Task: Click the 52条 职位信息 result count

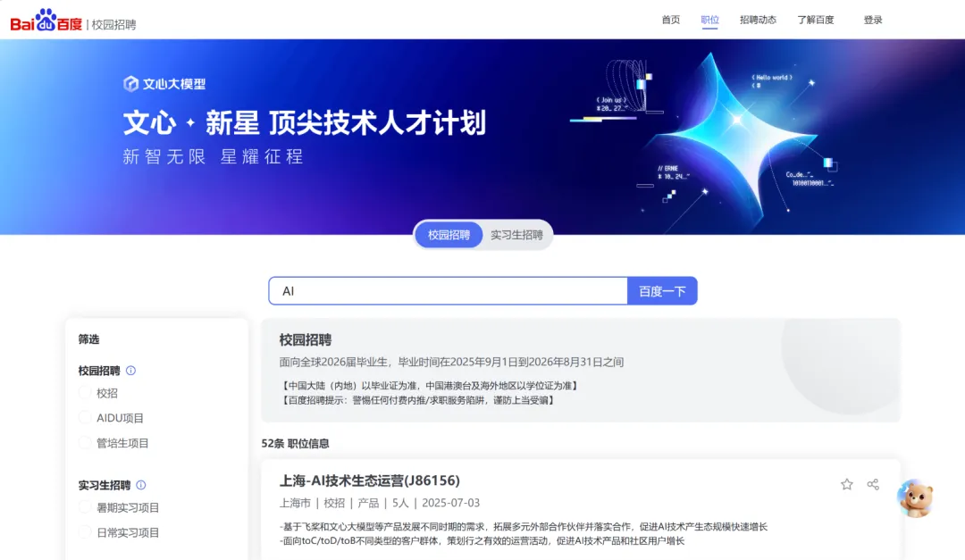Action: [296, 443]
